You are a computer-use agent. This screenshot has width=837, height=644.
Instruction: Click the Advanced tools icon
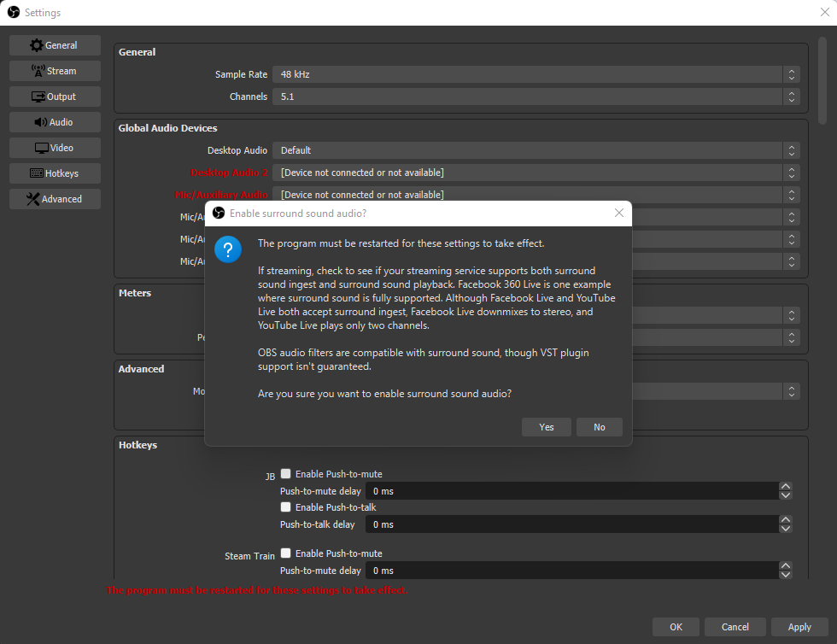coord(33,199)
